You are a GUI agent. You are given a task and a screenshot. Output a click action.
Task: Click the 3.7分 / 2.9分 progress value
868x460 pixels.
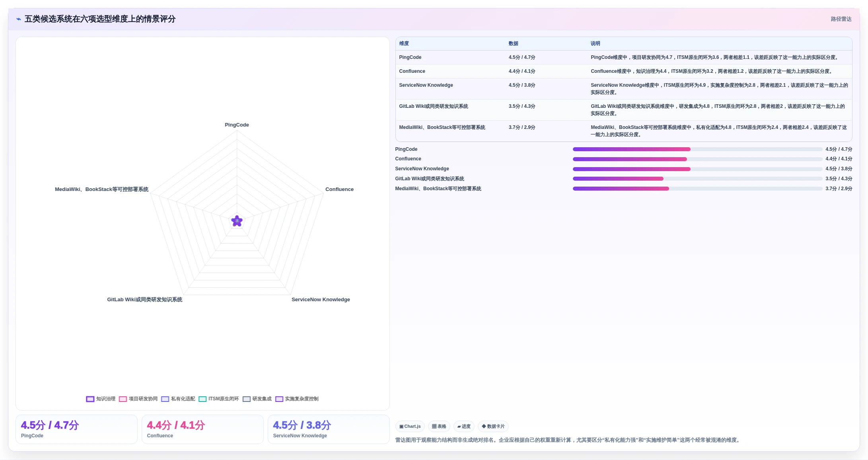pyautogui.click(x=839, y=189)
